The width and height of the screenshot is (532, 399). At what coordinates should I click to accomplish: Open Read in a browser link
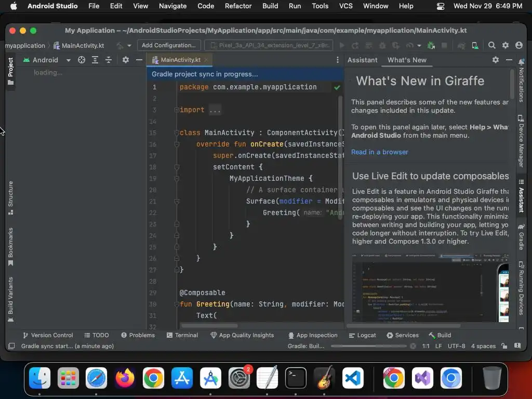[379, 152]
